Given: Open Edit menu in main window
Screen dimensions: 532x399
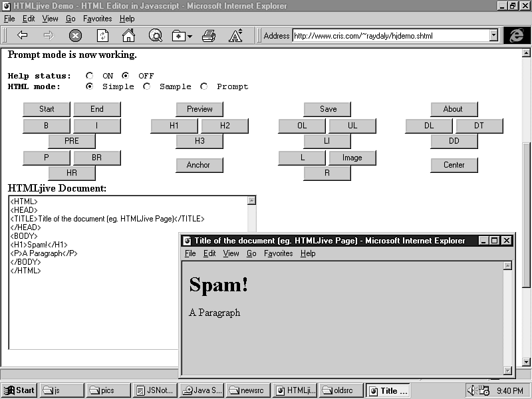Looking at the screenshot, I should (29, 19).
